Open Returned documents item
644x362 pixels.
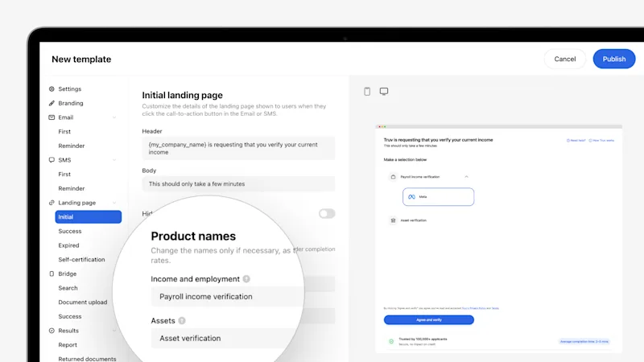(87, 359)
